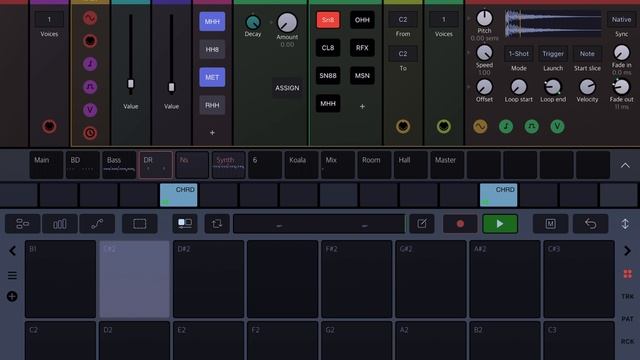Viewport: 640px width, 360px height.
Task: Select the BD track tab
Action: point(82,165)
